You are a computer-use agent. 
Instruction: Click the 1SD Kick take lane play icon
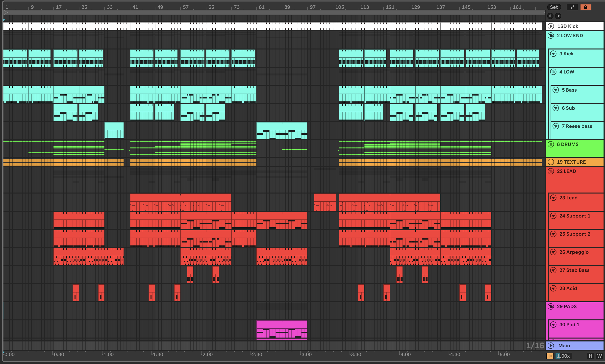point(551,26)
